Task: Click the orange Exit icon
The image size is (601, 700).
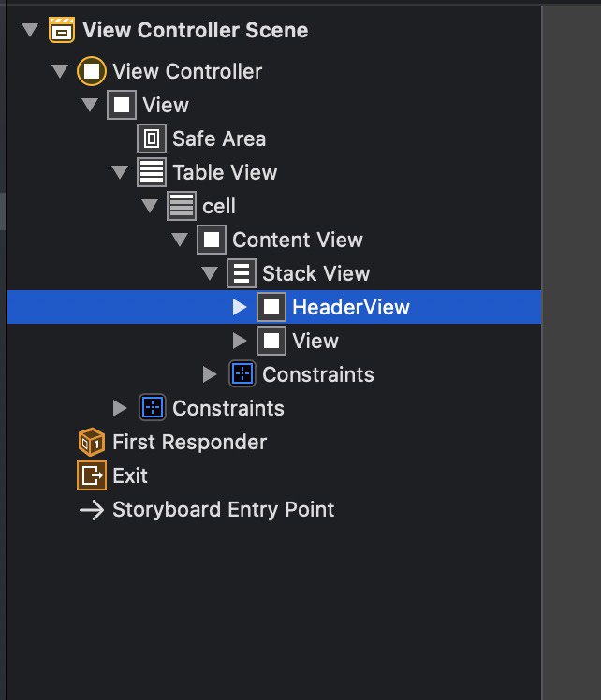Action: tap(92, 475)
